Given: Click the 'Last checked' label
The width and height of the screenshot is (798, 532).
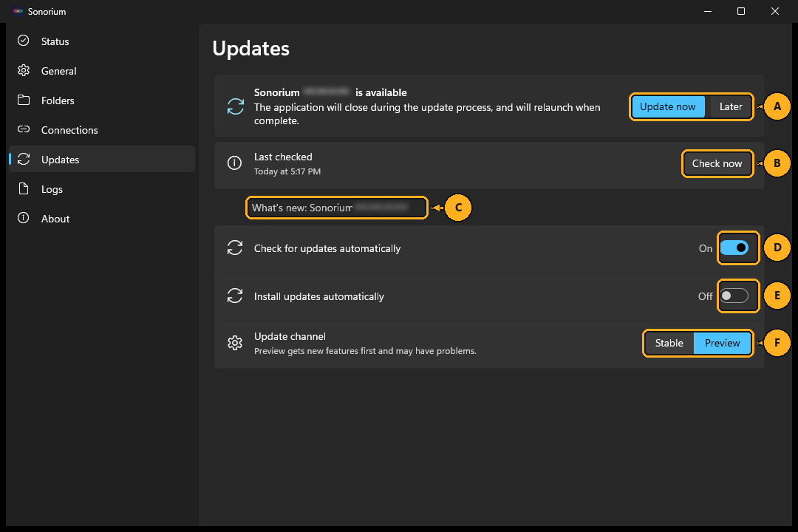Looking at the screenshot, I should [x=283, y=157].
